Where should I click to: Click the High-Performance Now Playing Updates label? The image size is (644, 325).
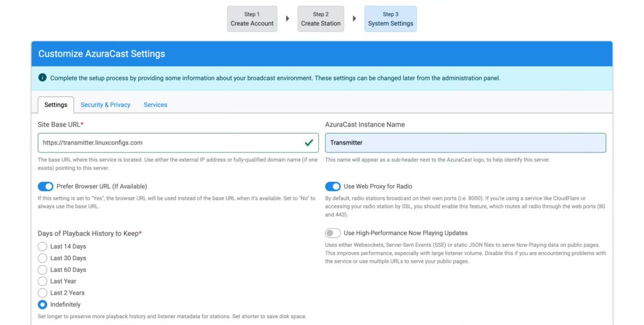406,233
